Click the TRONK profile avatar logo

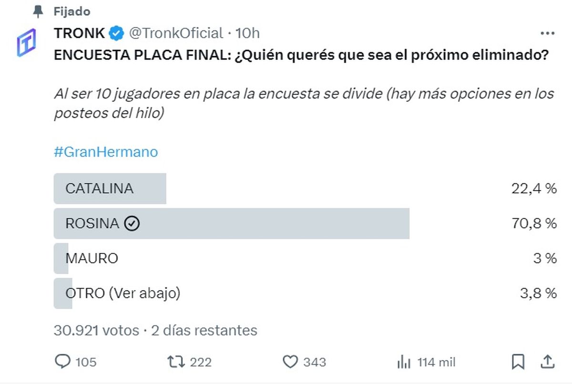click(27, 43)
